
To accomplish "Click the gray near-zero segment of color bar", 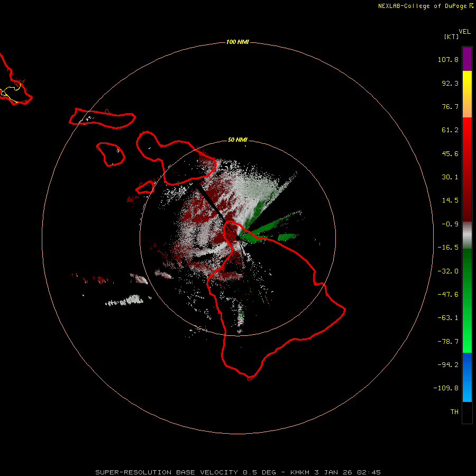I will pos(467,235).
